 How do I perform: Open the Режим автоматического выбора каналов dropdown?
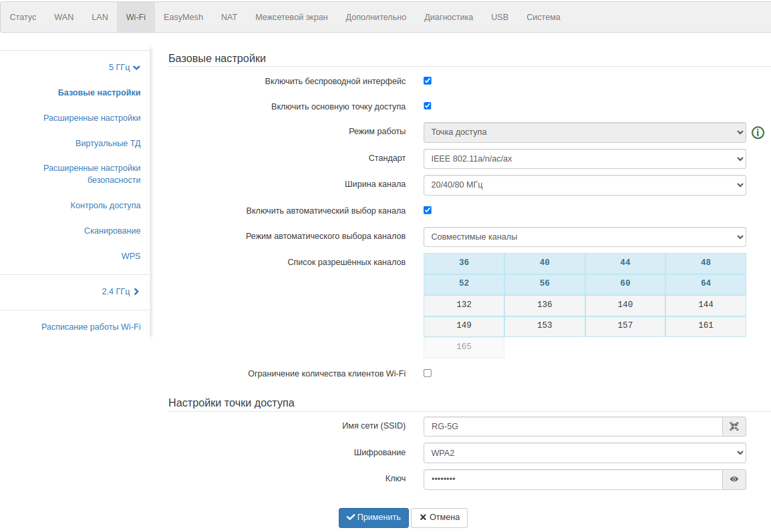584,237
